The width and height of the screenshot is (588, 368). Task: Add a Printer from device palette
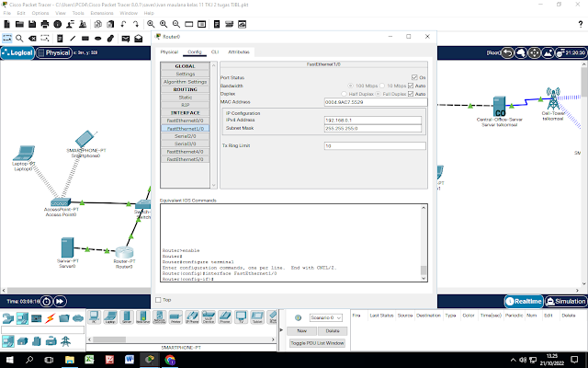click(x=175, y=317)
